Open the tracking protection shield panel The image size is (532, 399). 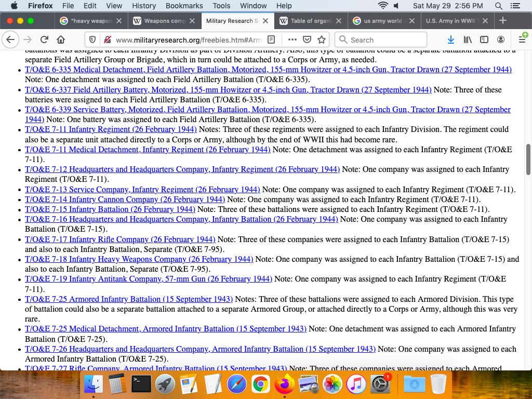[x=92, y=39]
